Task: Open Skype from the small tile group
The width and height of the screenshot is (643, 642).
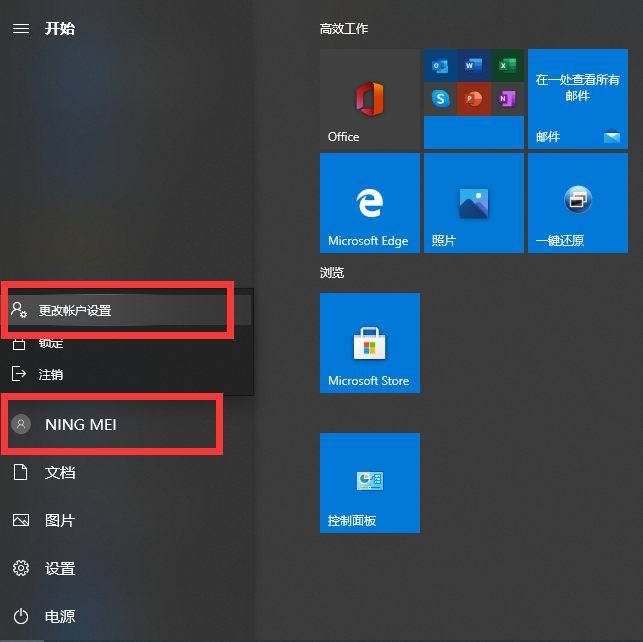Action: 440,98
